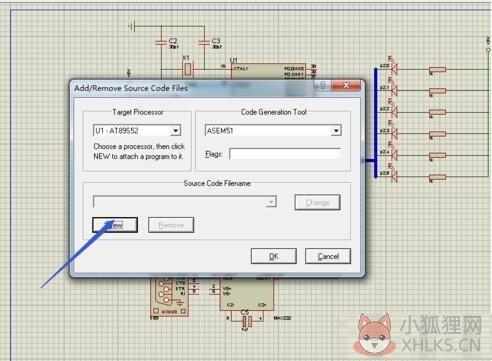Click the blue bus wire in schematic
The image size is (492, 361).
pyautogui.click(x=376, y=123)
